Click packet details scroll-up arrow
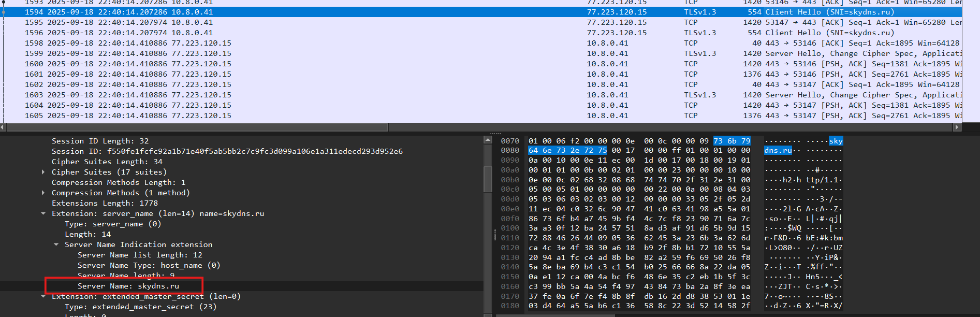 (x=488, y=140)
